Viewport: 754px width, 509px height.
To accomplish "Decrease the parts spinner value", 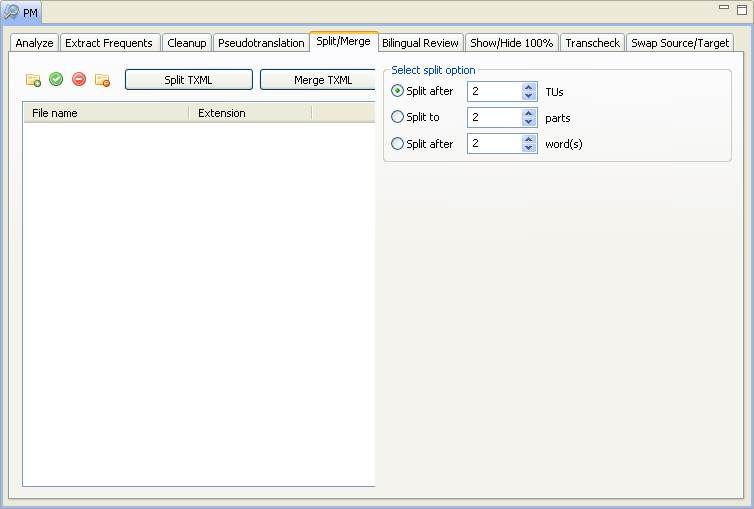I will (x=529, y=122).
